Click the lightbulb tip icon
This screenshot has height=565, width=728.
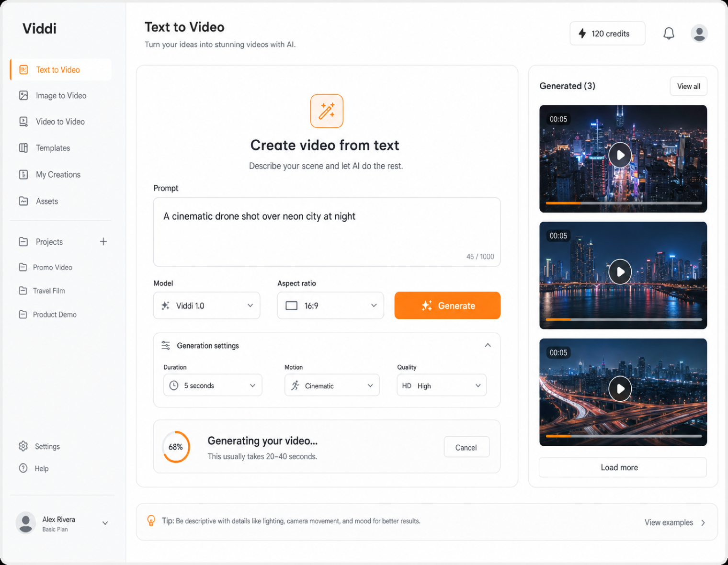[151, 520]
